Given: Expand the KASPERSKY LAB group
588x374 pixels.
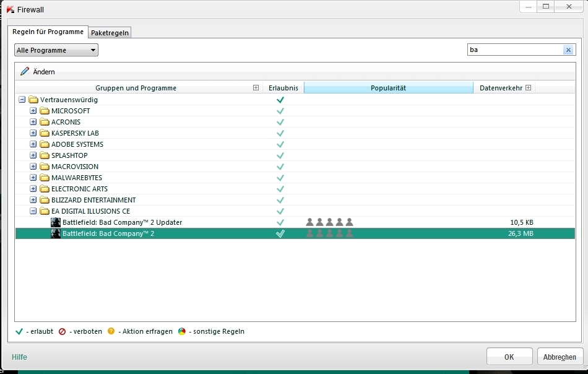Looking at the screenshot, I should click(33, 133).
